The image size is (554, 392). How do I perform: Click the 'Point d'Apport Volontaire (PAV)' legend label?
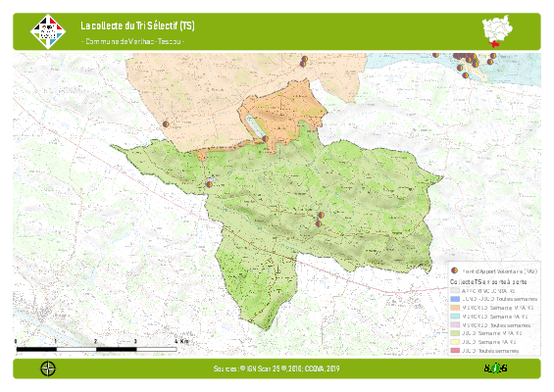tap(500, 271)
